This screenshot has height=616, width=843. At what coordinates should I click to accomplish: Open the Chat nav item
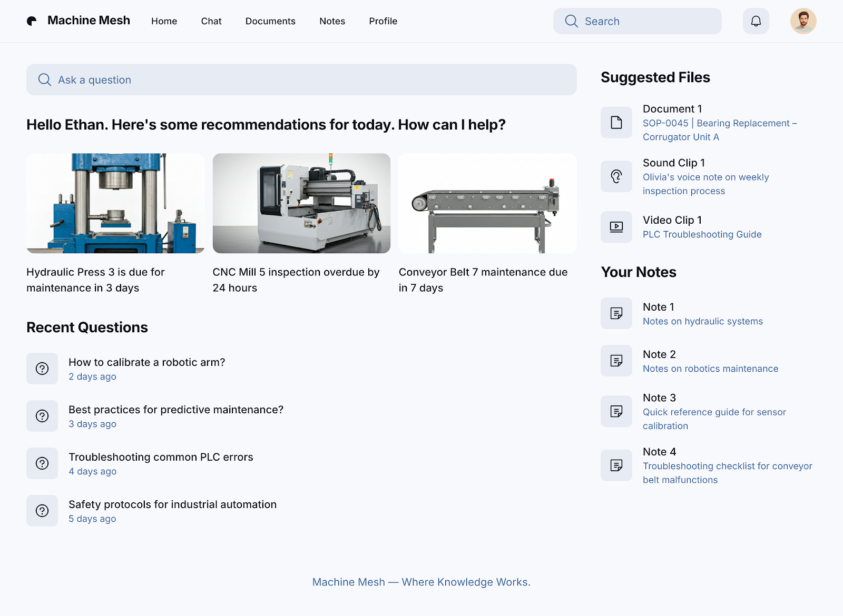click(x=211, y=21)
